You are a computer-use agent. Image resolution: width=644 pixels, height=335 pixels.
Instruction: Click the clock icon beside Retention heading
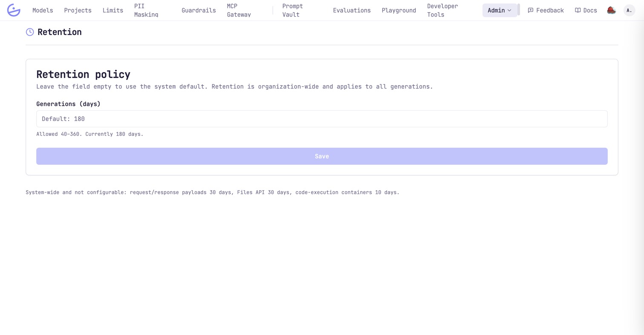coord(30,32)
